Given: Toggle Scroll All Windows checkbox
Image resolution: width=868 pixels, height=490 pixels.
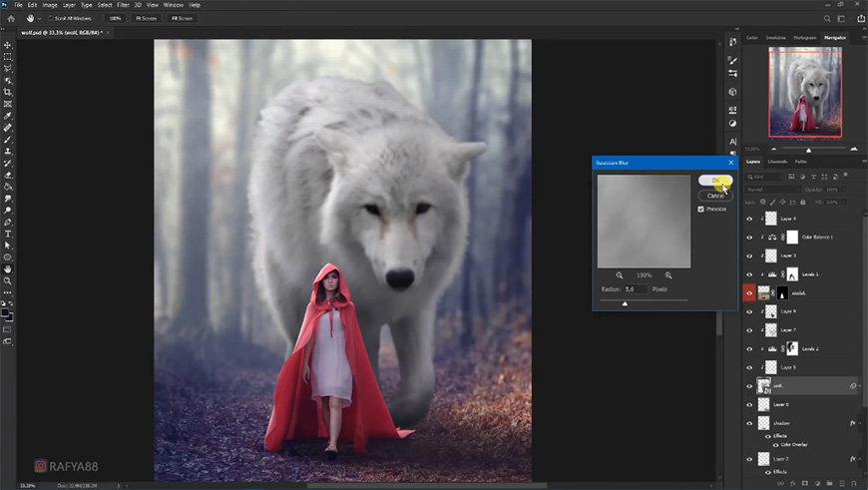Looking at the screenshot, I should (50, 18).
